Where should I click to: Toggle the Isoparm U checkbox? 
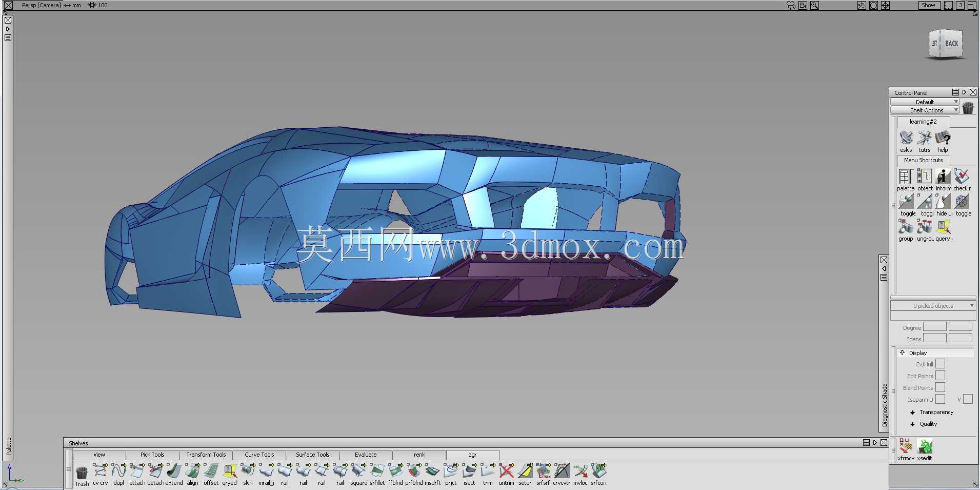(940, 399)
